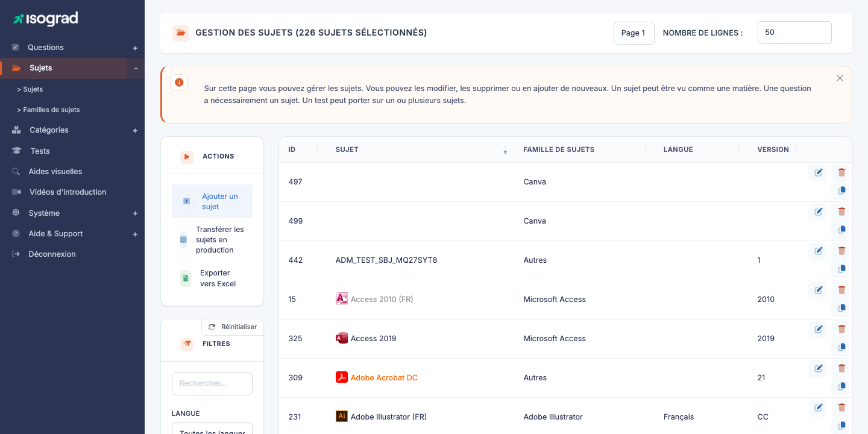Screen dimensions: 868x434
Task: Edit the Adobe Acrobat DC subject
Action: coord(818,368)
